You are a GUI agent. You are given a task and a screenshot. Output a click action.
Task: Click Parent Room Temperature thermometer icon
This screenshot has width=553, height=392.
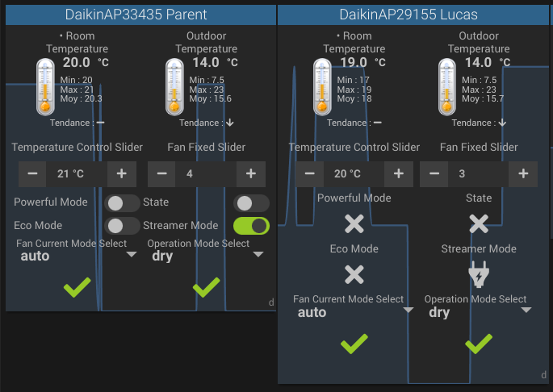point(45,87)
